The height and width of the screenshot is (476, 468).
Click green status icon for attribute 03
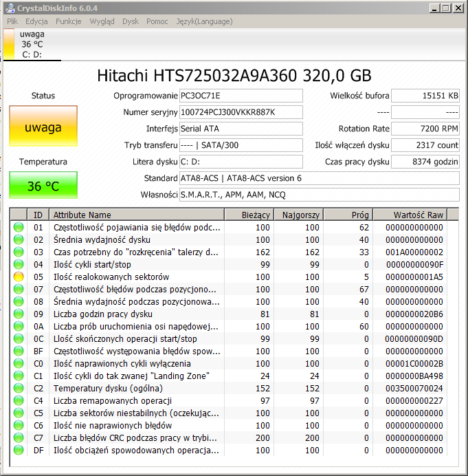coord(19,252)
